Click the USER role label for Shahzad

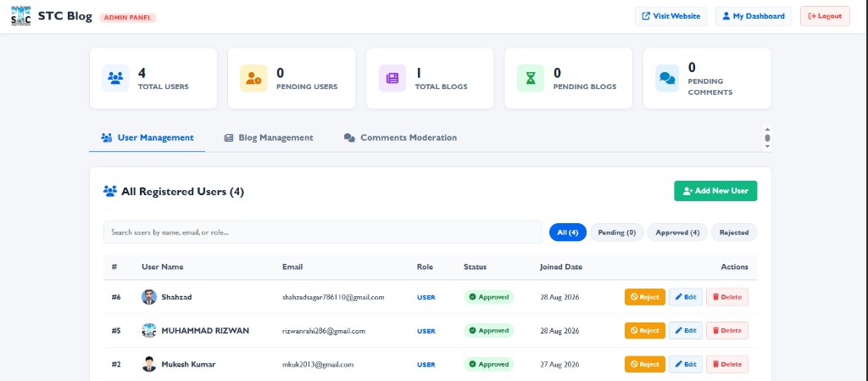click(x=426, y=297)
